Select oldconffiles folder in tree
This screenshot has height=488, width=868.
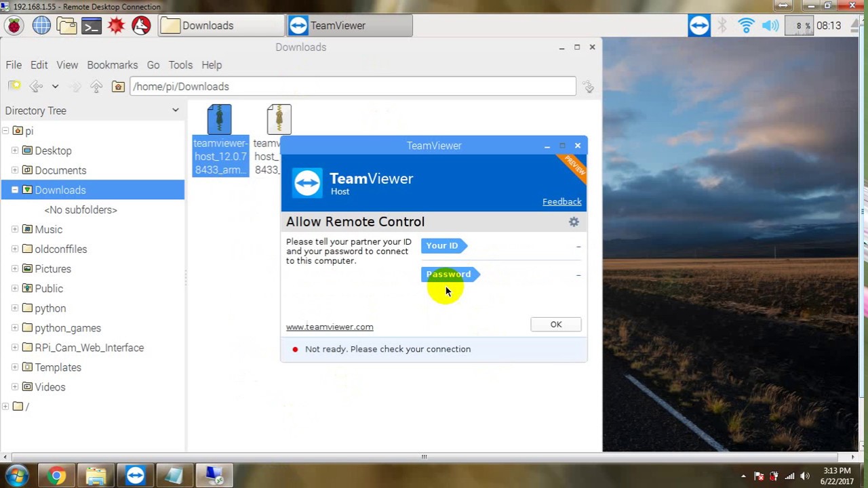pos(61,249)
